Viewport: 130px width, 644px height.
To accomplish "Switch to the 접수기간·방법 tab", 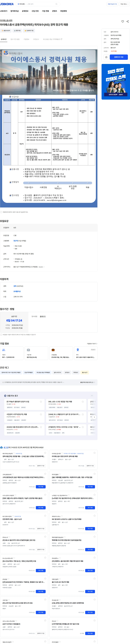I will point(15,39).
